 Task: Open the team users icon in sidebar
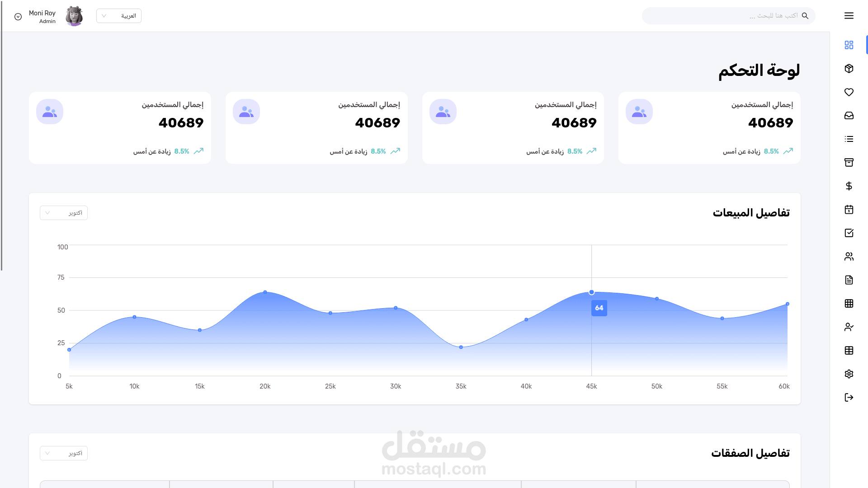point(849,257)
